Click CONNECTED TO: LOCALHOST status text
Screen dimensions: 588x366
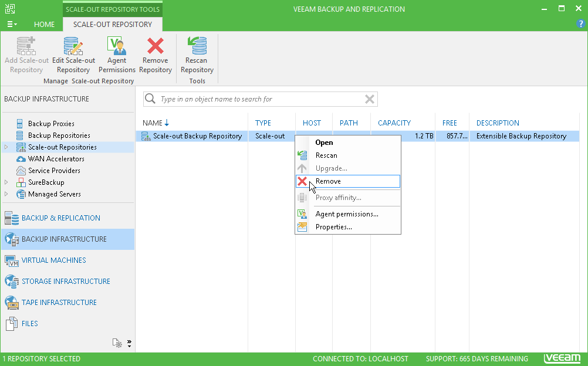(x=360, y=359)
